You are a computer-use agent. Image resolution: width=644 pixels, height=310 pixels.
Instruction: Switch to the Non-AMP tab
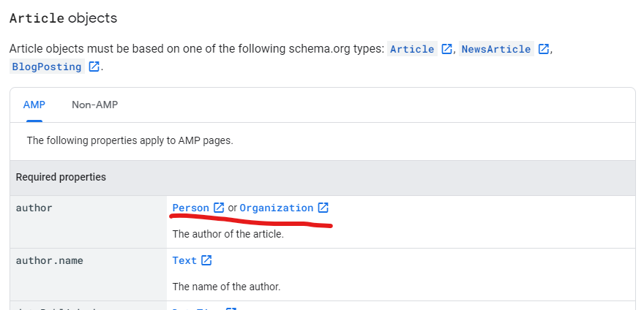pyautogui.click(x=94, y=105)
